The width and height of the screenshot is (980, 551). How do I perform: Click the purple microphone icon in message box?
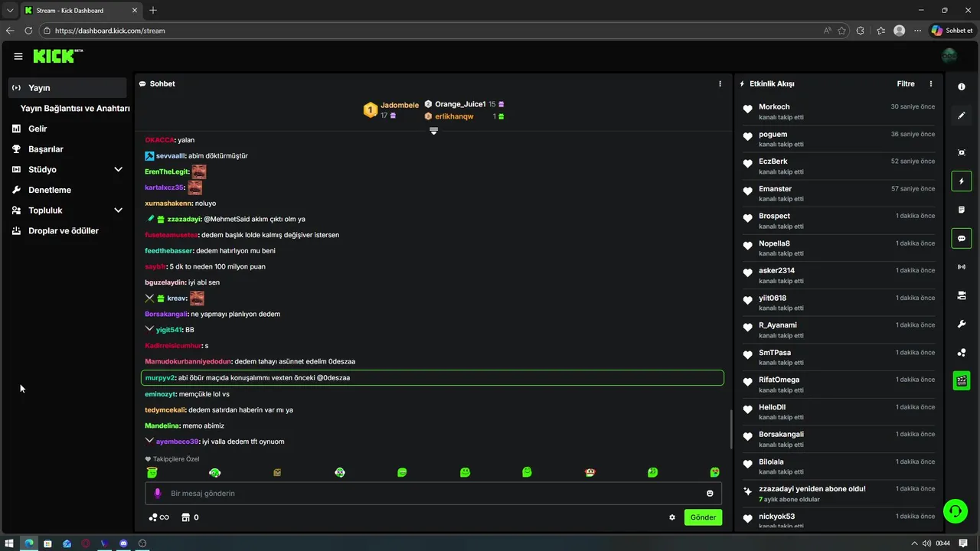158,494
